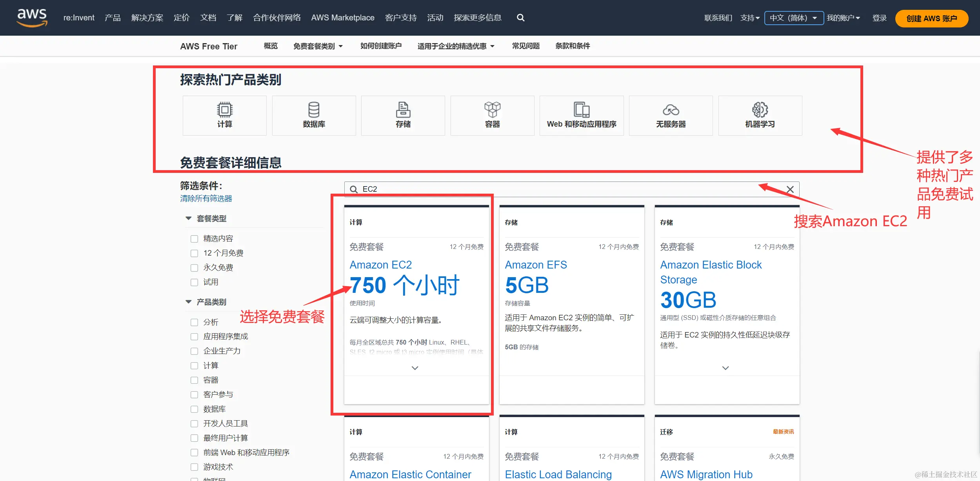Screen dimensions: 980x481
Task: Check the 应用程序集成 product category
Action: coord(194,337)
